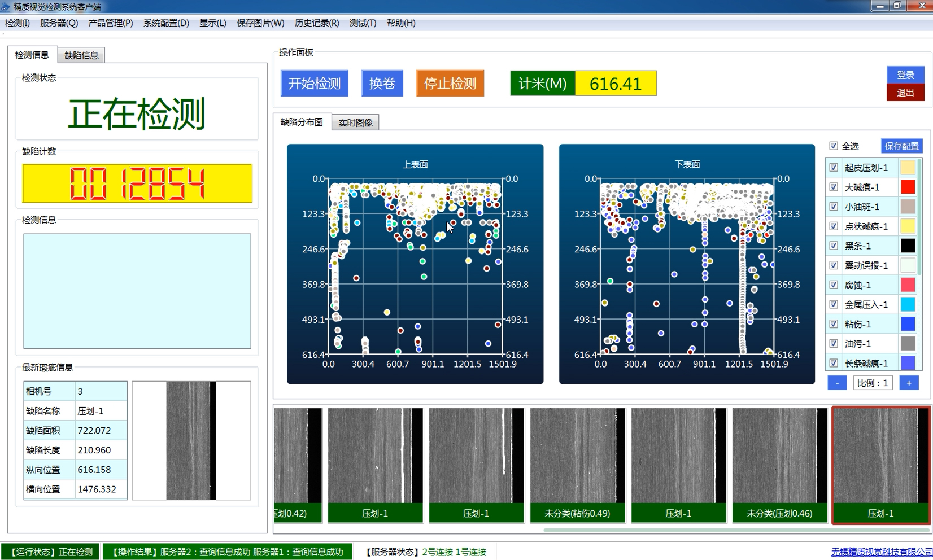Click the red 大碱痕-1 color swatch
Screen dimensions: 933x560
pos(907,187)
